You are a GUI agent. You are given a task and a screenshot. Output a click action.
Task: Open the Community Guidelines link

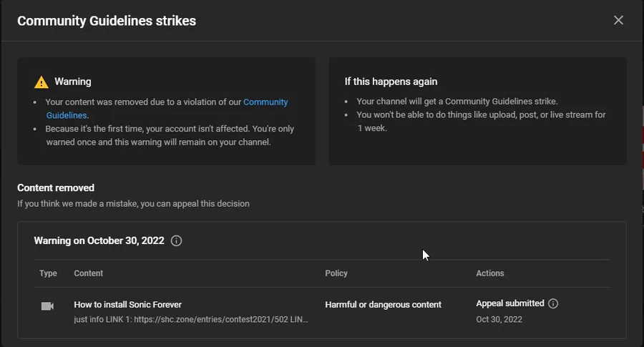point(265,102)
